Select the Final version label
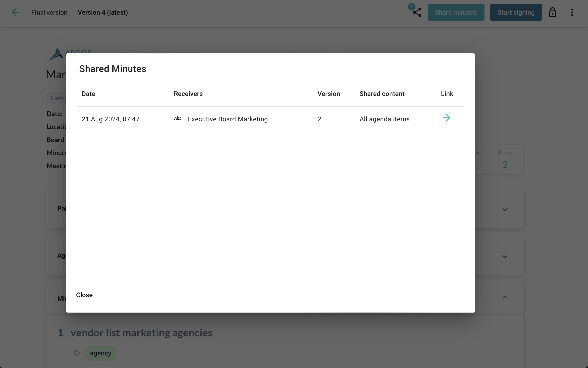The width and height of the screenshot is (588, 368). [x=49, y=12]
